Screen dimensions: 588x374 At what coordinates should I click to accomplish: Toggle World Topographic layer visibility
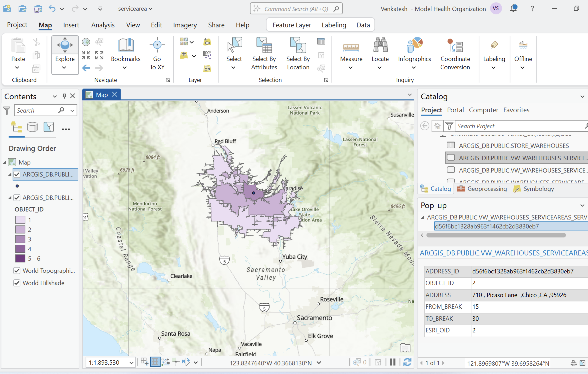(17, 271)
